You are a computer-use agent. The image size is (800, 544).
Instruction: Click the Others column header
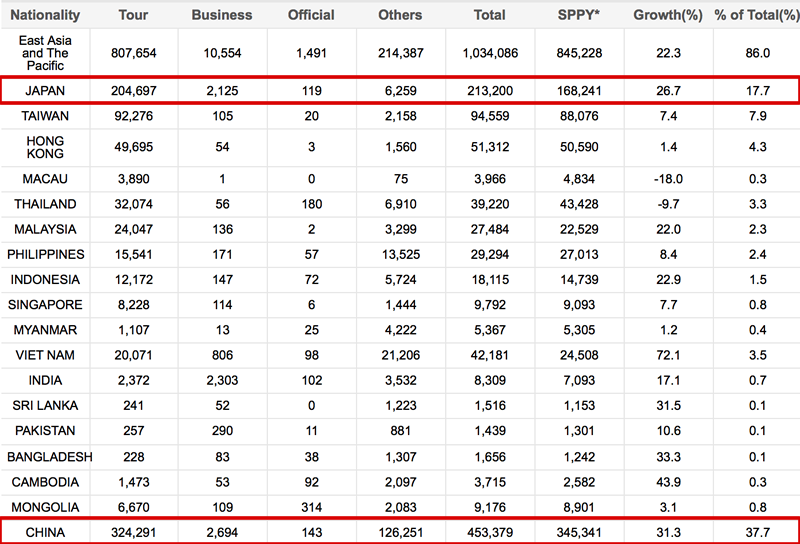coord(400,15)
